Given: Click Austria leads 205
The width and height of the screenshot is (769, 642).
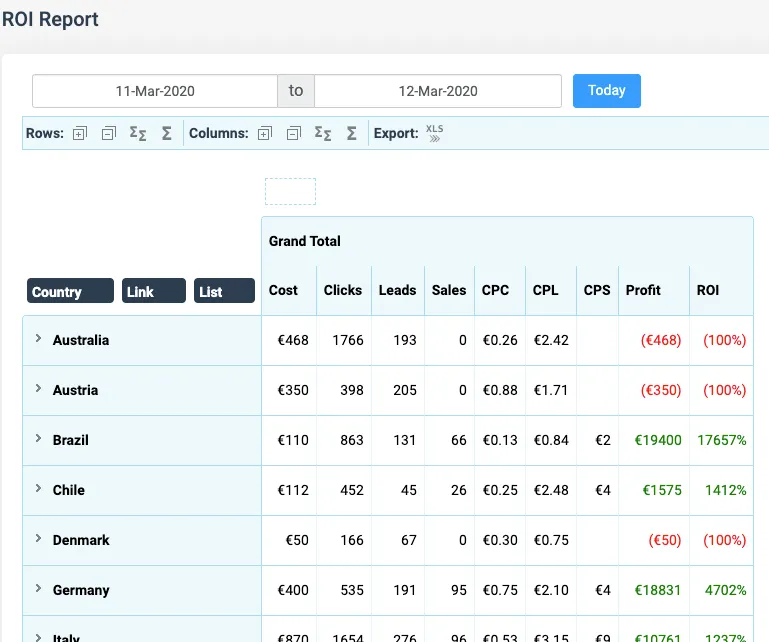Looking at the screenshot, I should pos(405,390).
